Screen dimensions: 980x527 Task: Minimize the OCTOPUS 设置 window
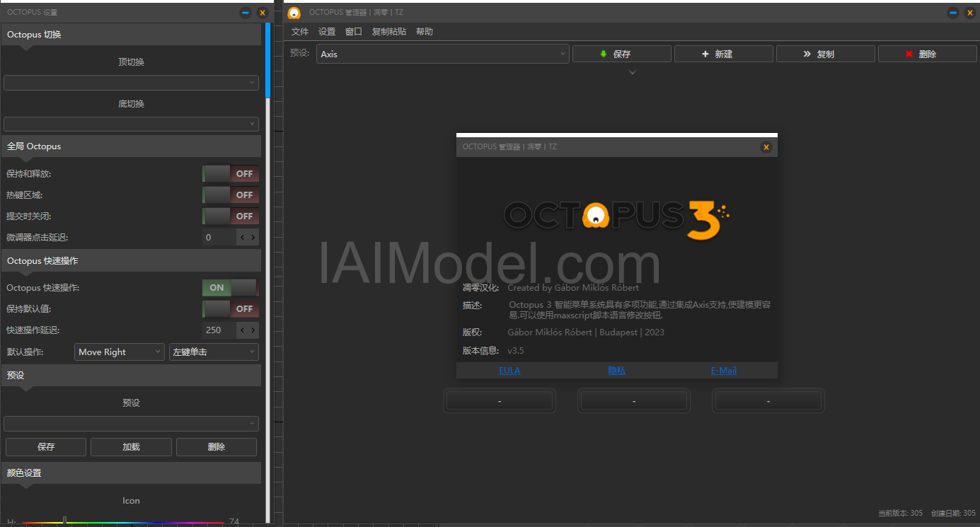246,13
